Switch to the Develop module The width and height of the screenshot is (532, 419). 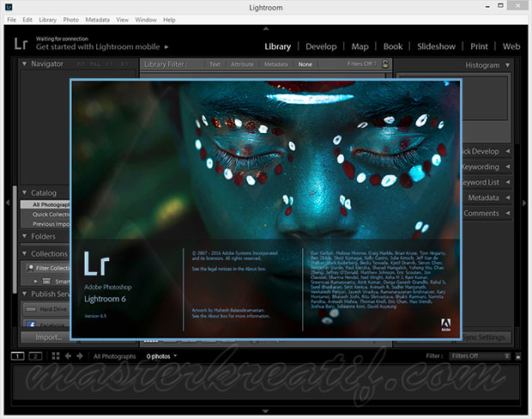[321, 46]
